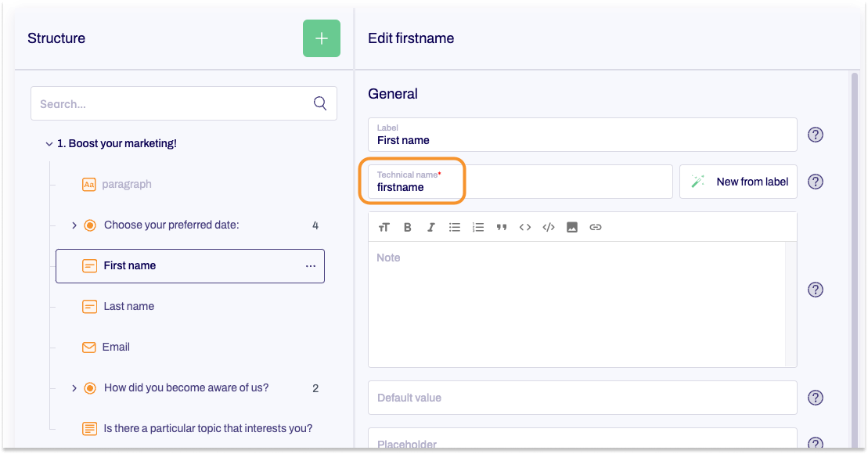Screen dimensions: 868x454
Task: Insert a hyperlink in the note
Action: (x=596, y=227)
